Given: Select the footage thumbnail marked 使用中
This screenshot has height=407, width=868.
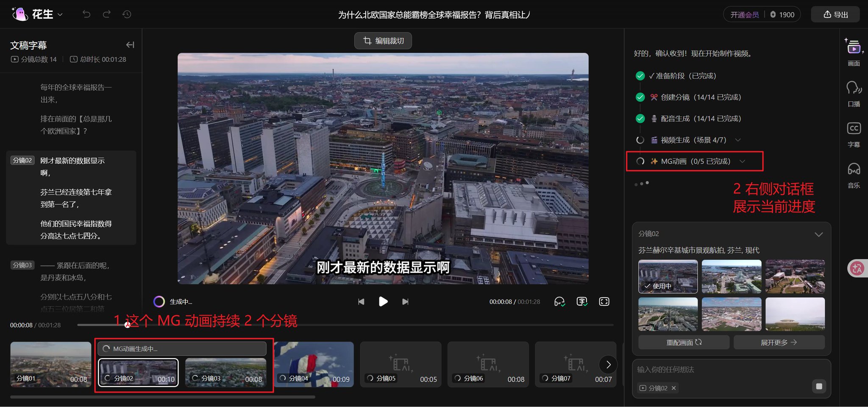Looking at the screenshot, I should pos(668,276).
